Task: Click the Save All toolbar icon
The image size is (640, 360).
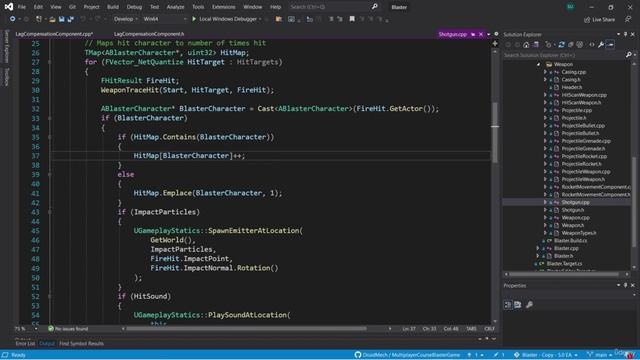Action: tap(71, 19)
